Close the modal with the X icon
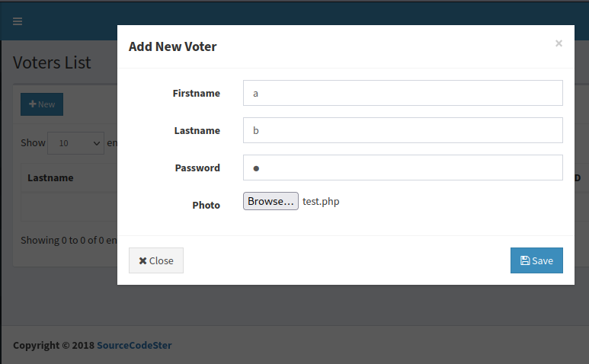Screen dimensions: 589x364 (559, 43)
